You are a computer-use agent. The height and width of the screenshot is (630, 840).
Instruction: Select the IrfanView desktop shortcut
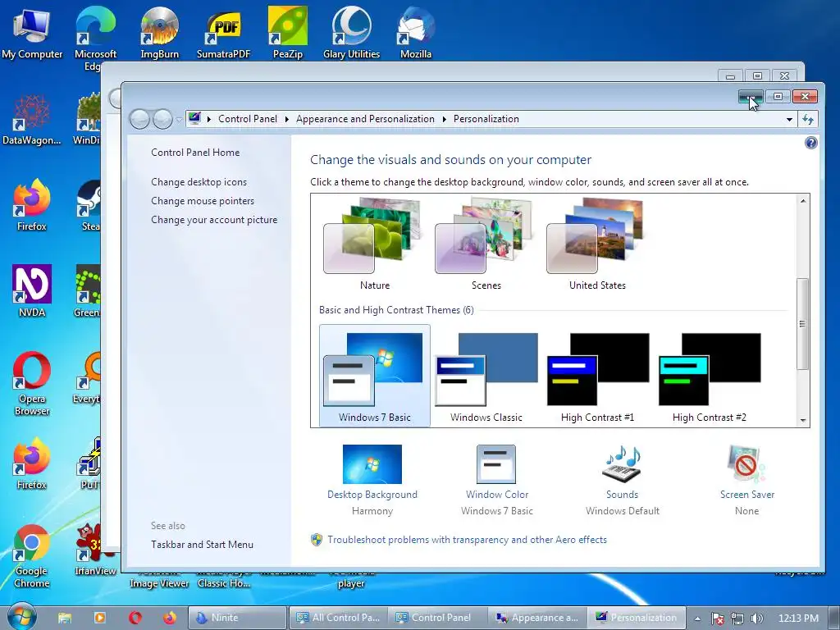[x=95, y=550]
